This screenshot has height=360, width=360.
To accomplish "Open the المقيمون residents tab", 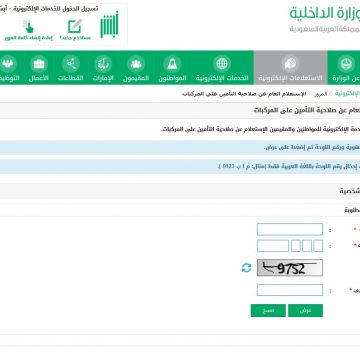I will [x=136, y=68].
